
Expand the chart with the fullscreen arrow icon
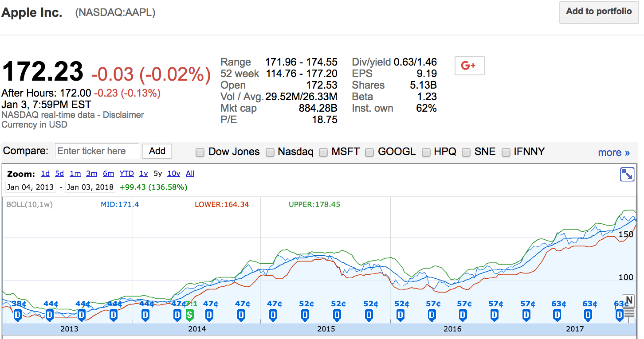coord(627,174)
